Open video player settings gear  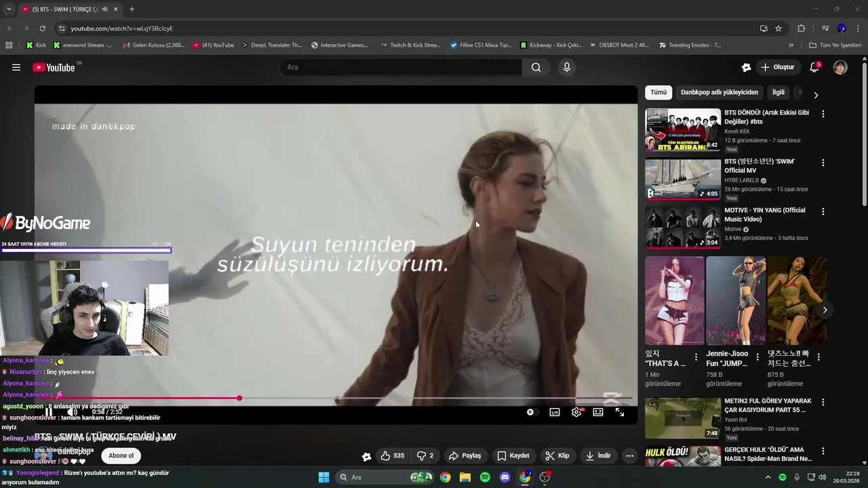point(576,412)
